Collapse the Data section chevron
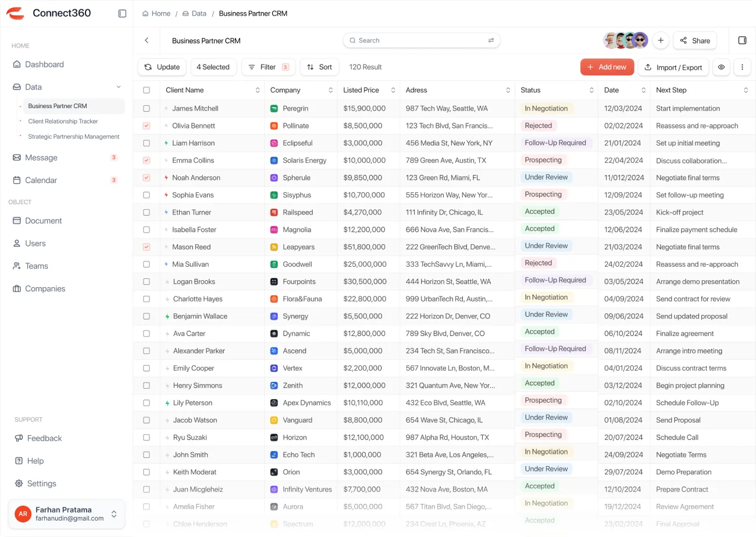 119,87
